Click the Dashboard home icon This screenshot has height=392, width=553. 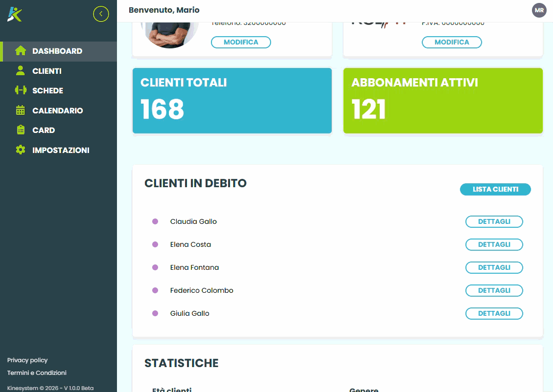[x=21, y=51]
